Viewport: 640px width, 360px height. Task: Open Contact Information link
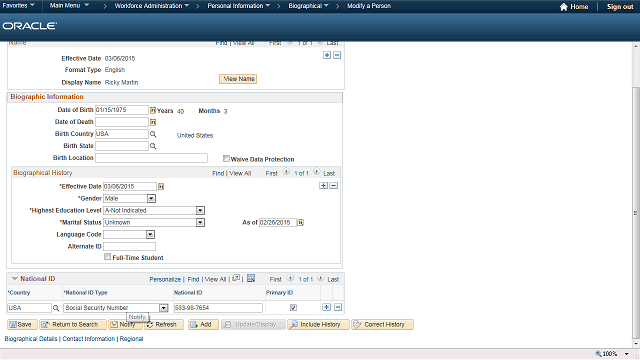coord(89,339)
